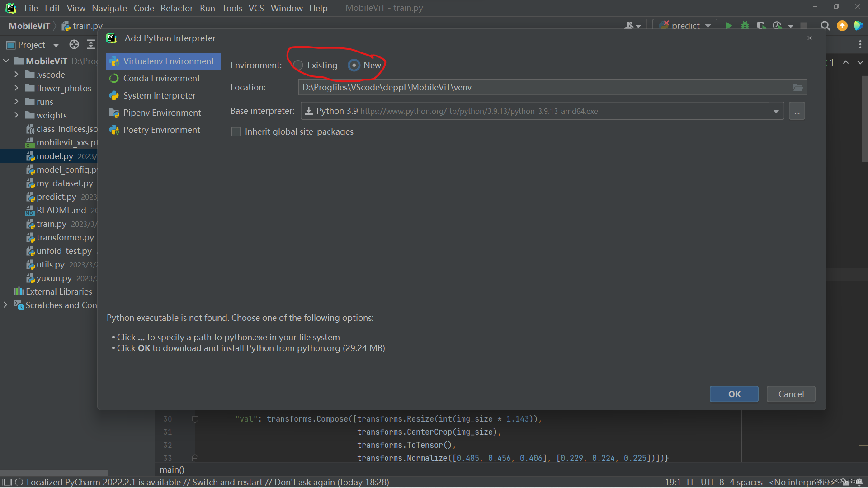Expand .vscode folder
The height and width of the screenshot is (488, 868).
coord(16,74)
